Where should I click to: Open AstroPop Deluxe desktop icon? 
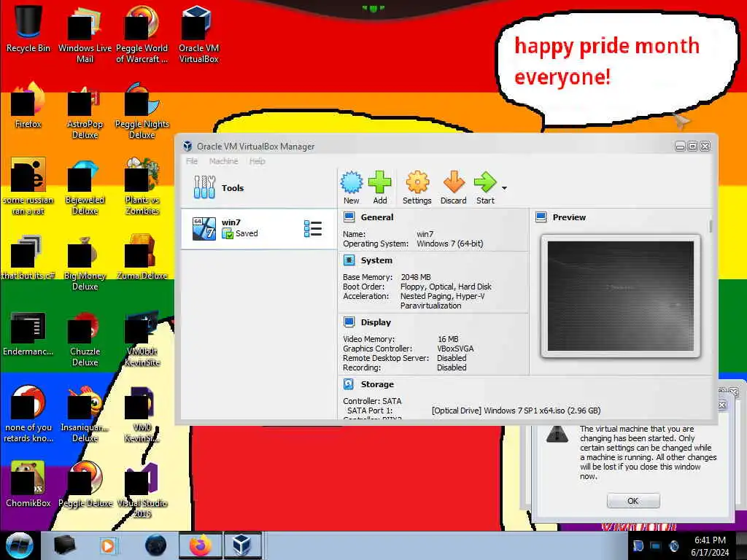(x=85, y=111)
